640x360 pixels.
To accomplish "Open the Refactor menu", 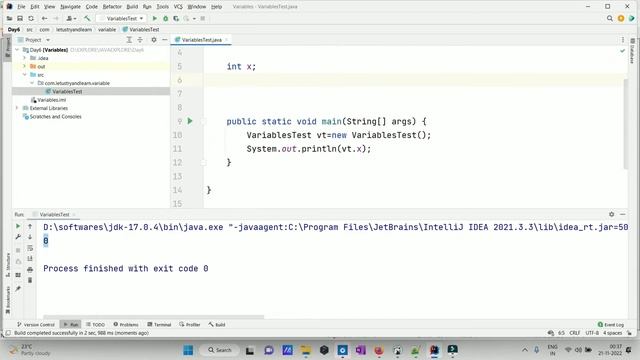I will (112, 7).
